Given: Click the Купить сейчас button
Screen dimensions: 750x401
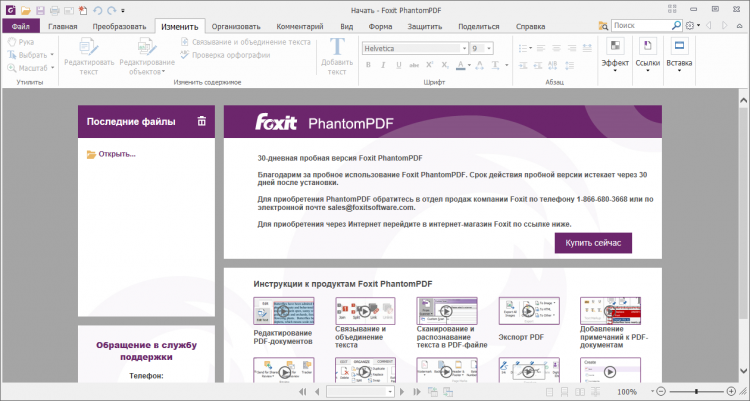Looking at the screenshot, I should tap(593, 243).
